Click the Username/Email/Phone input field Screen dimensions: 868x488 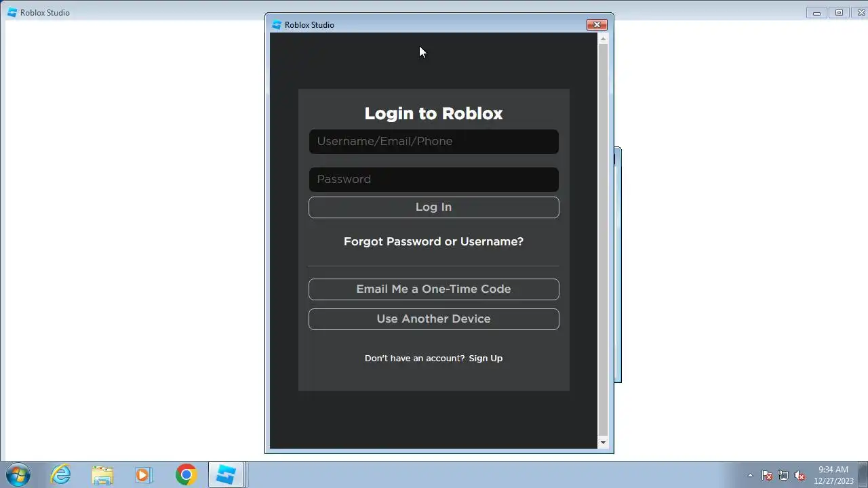pyautogui.click(x=433, y=142)
